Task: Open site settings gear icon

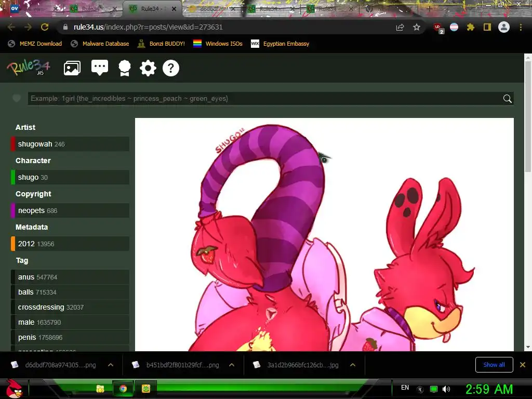Action: point(148,68)
